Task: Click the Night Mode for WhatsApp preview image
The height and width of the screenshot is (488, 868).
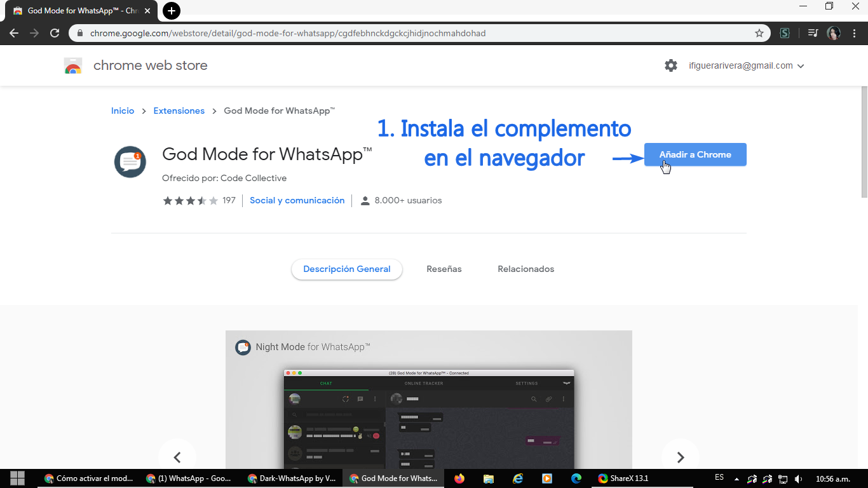Action: click(429, 400)
